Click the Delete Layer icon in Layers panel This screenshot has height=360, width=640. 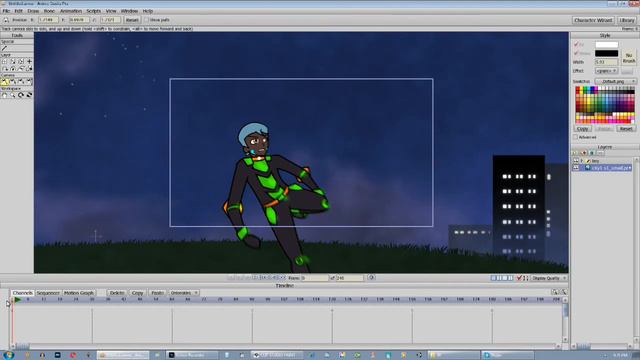point(592,153)
